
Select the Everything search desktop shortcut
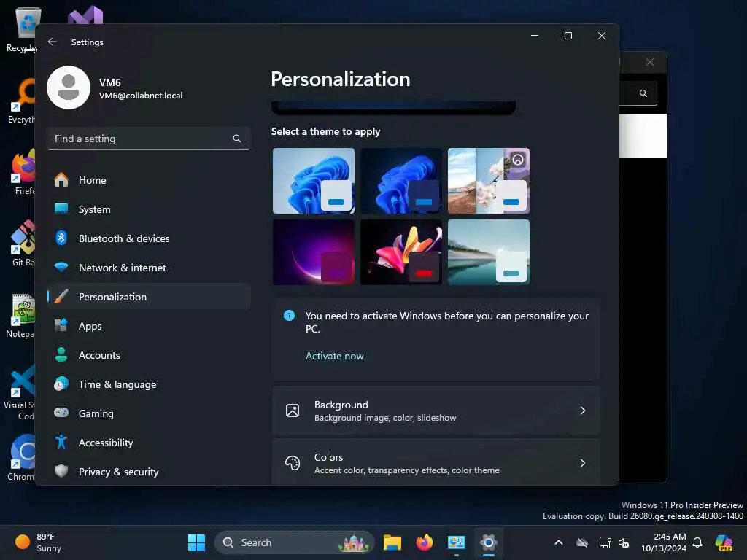coord(22,101)
